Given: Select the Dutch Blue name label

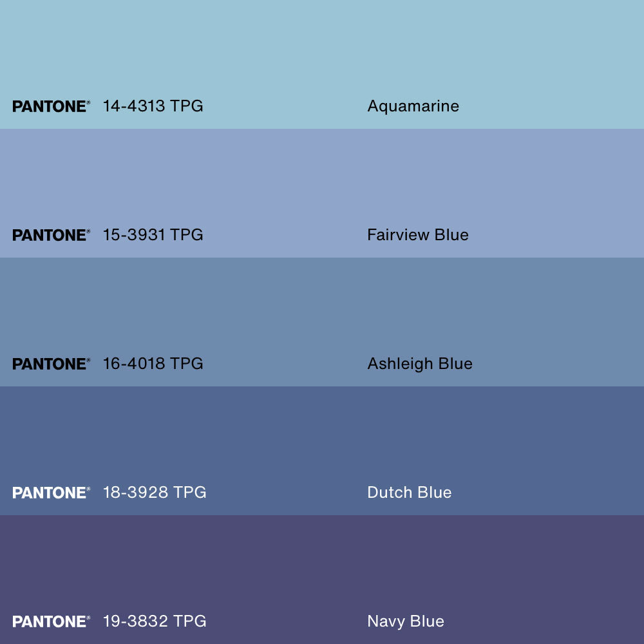Looking at the screenshot, I should tap(409, 493).
